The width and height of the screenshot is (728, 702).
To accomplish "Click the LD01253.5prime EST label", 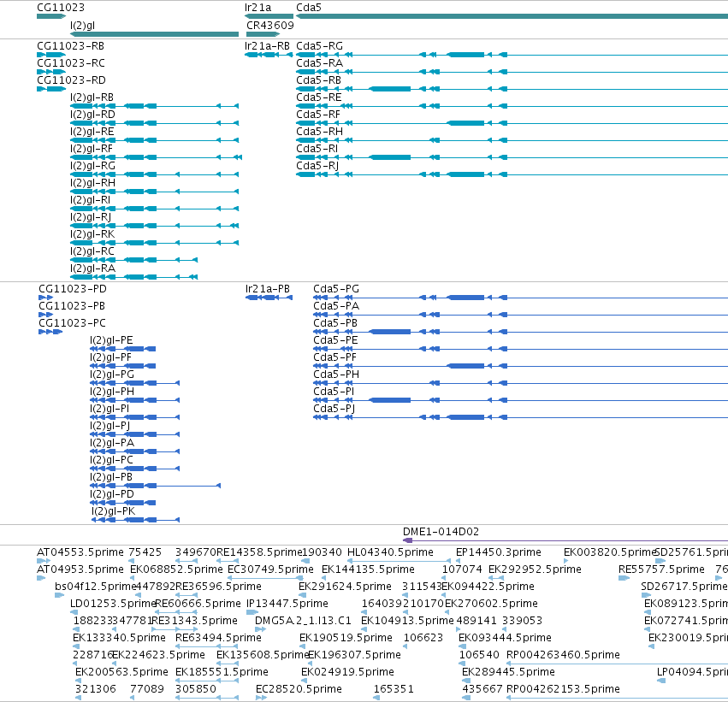I will [113, 605].
